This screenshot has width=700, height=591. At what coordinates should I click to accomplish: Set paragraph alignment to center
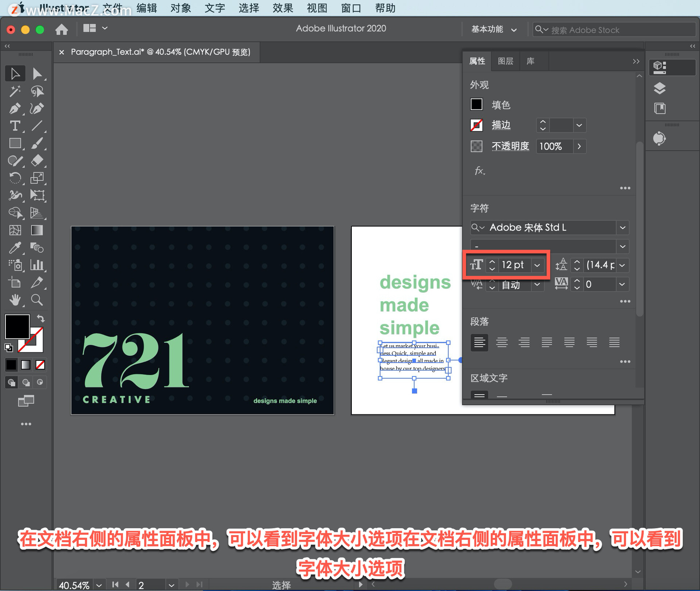point(502,343)
